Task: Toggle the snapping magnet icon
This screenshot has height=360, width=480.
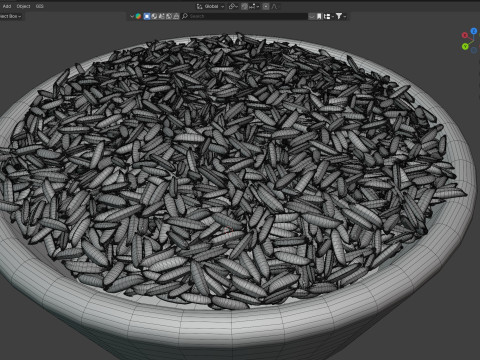Action: [x=244, y=6]
